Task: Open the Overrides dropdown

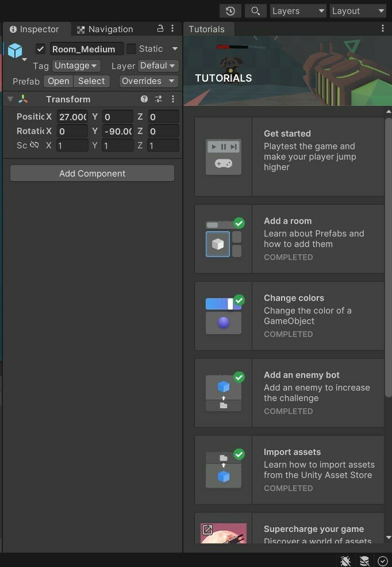Action: [x=149, y=81]
